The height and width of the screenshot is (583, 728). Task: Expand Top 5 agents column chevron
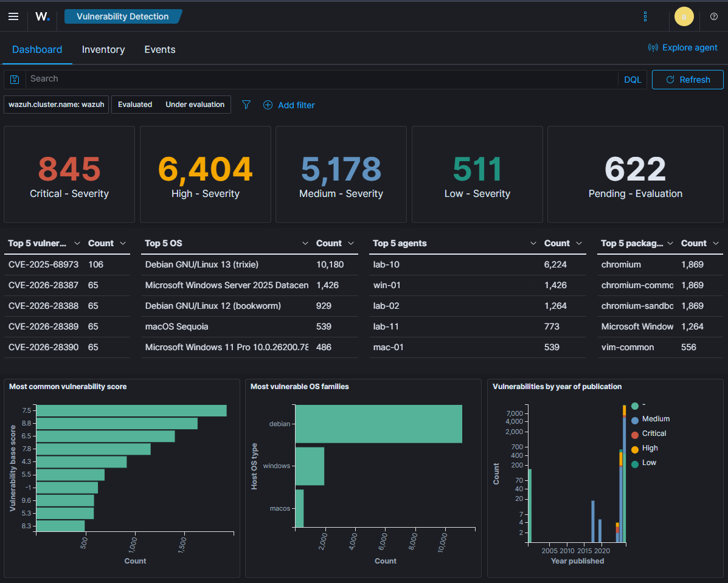pyautogui.click(x=533, y=243)
